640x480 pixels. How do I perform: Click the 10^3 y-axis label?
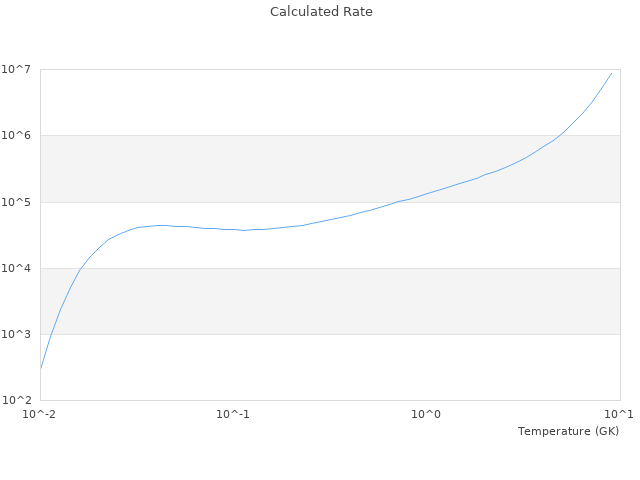click(x=19, y=334)
